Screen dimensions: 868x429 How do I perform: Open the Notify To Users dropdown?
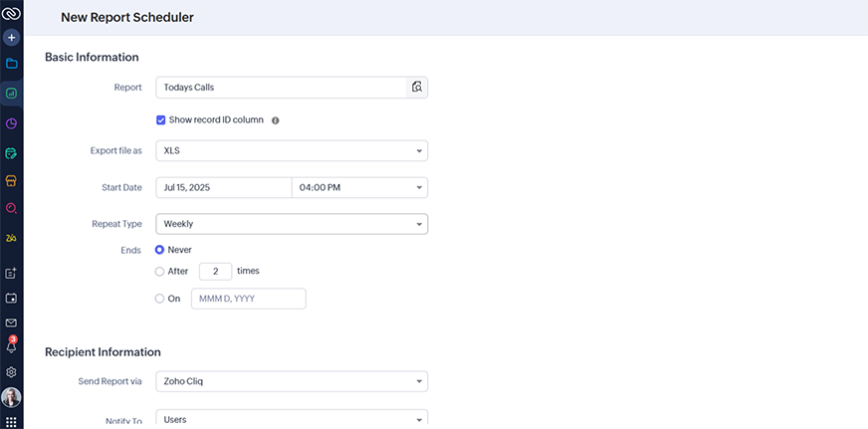point(292,419)
